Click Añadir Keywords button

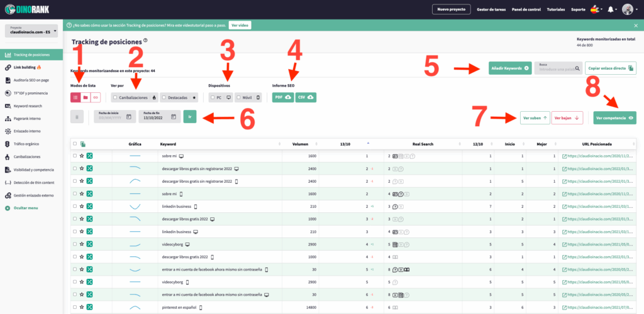(510, 68)
